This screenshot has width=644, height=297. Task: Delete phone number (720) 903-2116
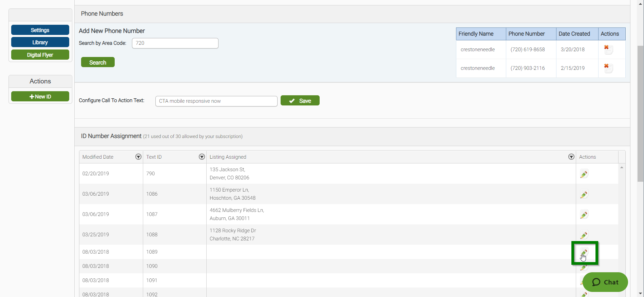608,68
